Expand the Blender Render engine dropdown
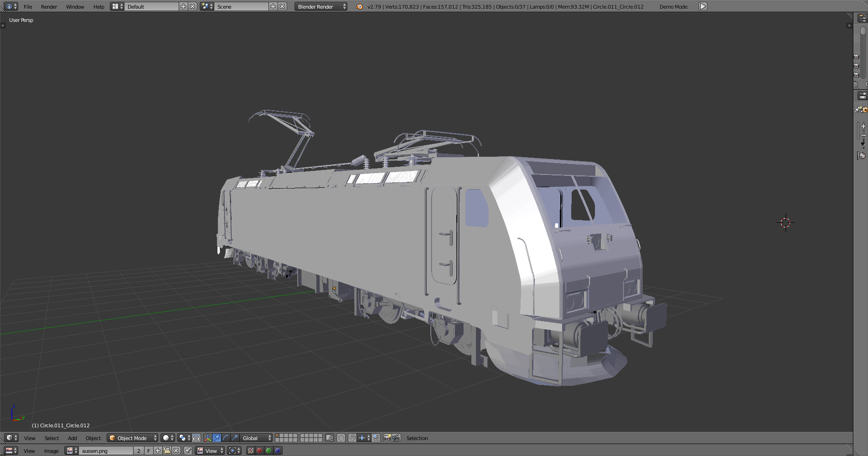The width and height of the screenshot is (868, 456). pyautogui.click(x=321, y=6)
